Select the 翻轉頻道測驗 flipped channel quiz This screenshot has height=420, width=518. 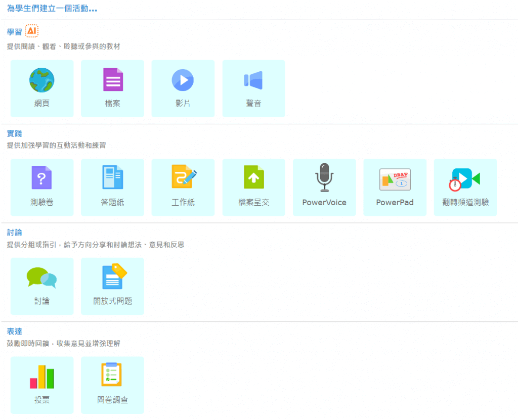coord(465,187)
